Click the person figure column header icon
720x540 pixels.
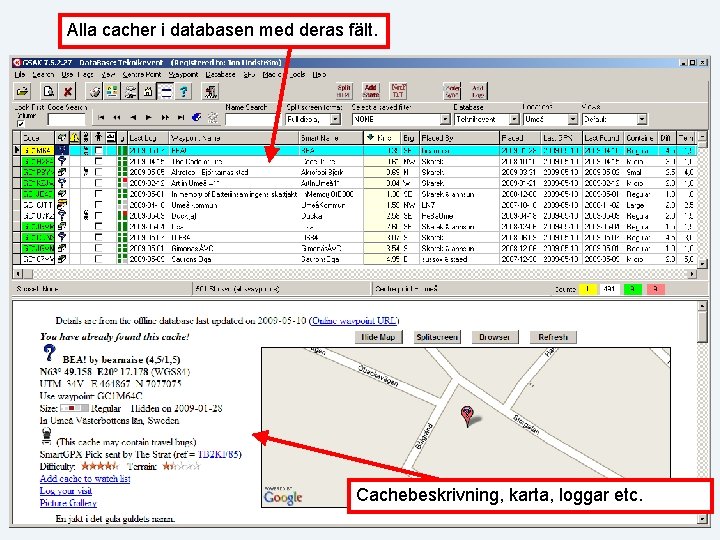(98, 137)
